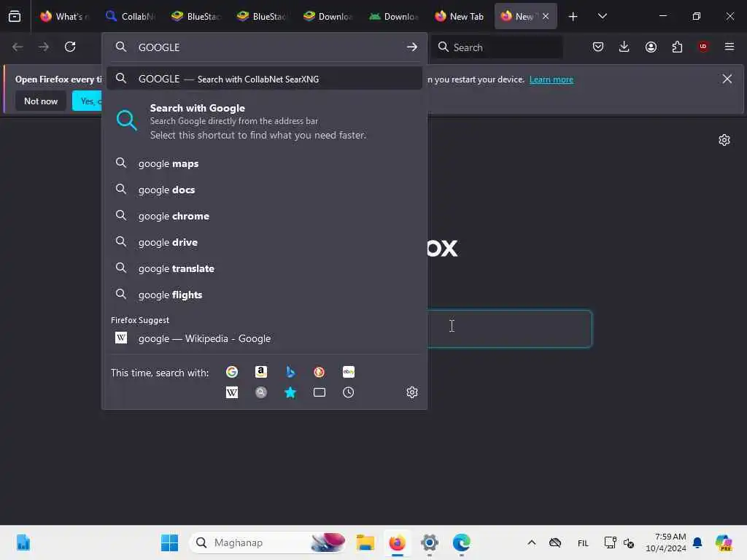Viewport: 747px width, 560px height.
Task: Focus the toolbar Search box
Action: 497,47
